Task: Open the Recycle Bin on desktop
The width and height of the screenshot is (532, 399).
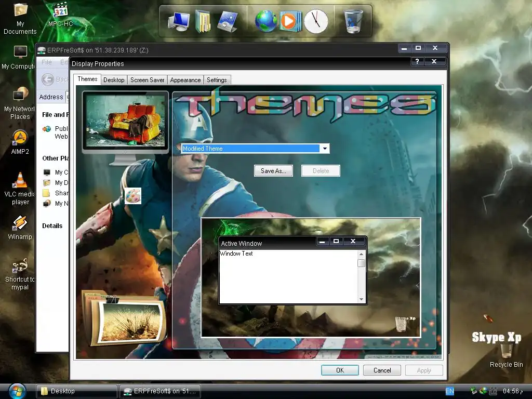Action: pyautogui.click(x=506, y=355)
